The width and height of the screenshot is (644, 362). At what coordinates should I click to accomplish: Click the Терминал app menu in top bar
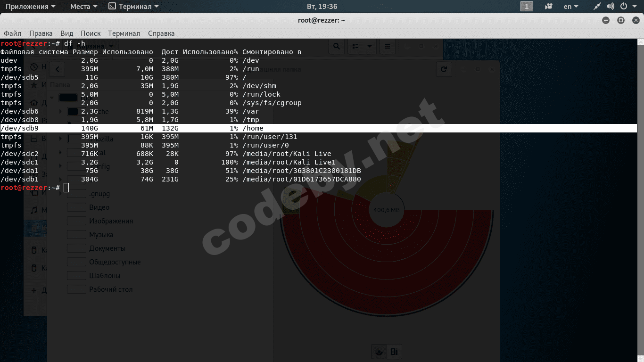click(133, 7)
